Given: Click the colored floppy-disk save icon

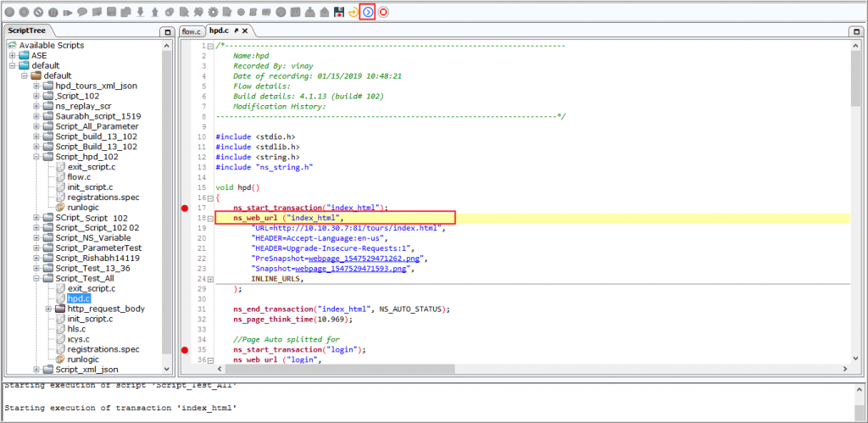Looking at the screenshot, I should click(339, 12).
